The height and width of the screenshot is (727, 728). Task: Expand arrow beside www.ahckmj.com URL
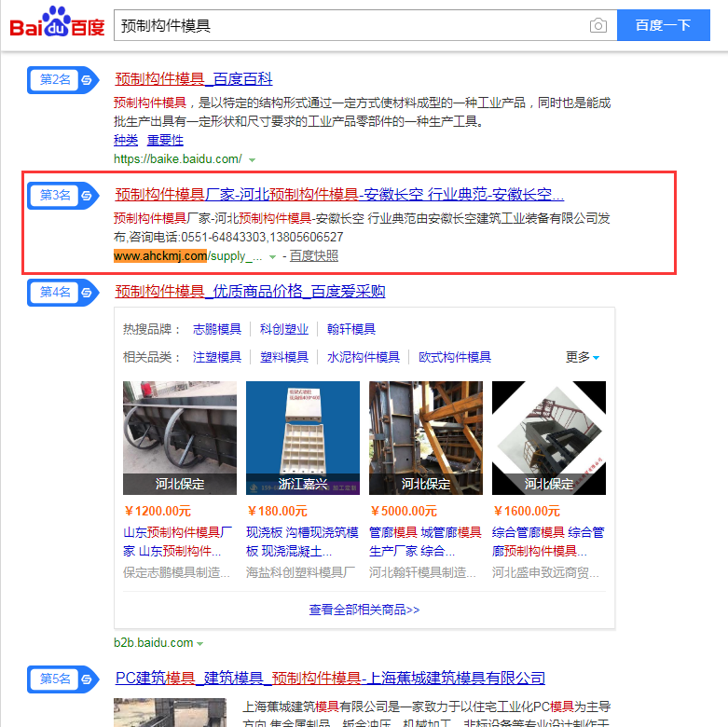272,257
